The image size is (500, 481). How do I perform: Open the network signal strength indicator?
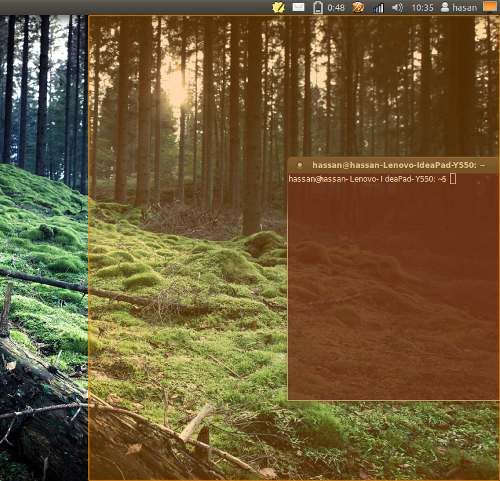pyautogui.click(x=378, y=8)
